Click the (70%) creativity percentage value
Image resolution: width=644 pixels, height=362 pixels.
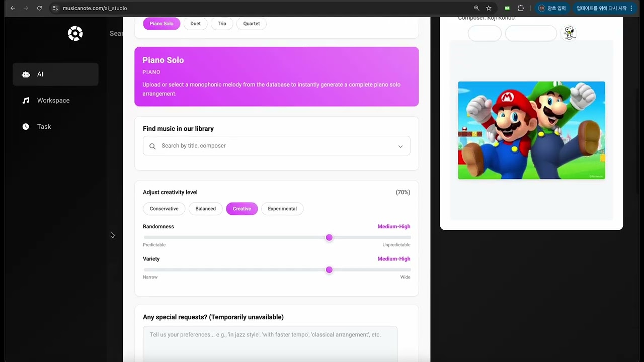(x=403, y=192)
